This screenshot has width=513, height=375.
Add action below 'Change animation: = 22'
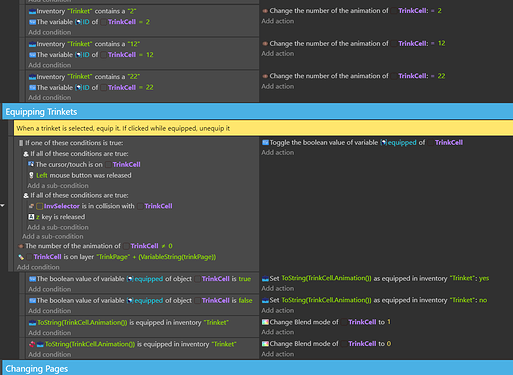tap(278, 87)
